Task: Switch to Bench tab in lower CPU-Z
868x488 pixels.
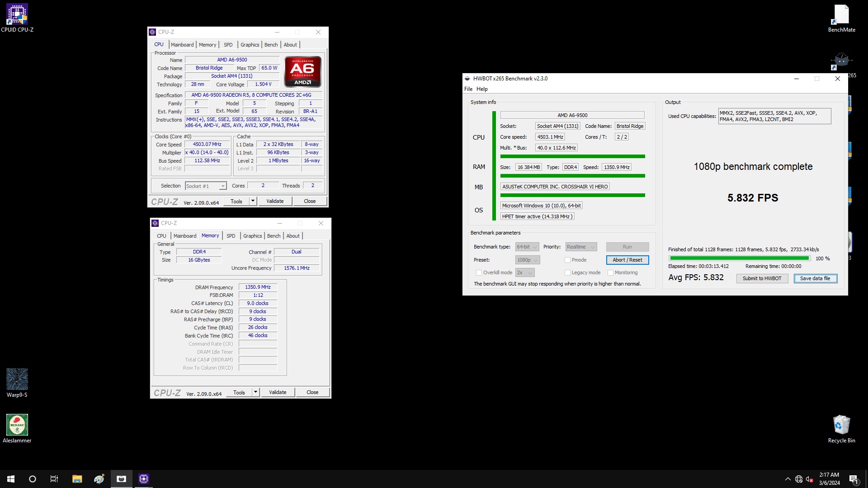Action: [274, 236]
